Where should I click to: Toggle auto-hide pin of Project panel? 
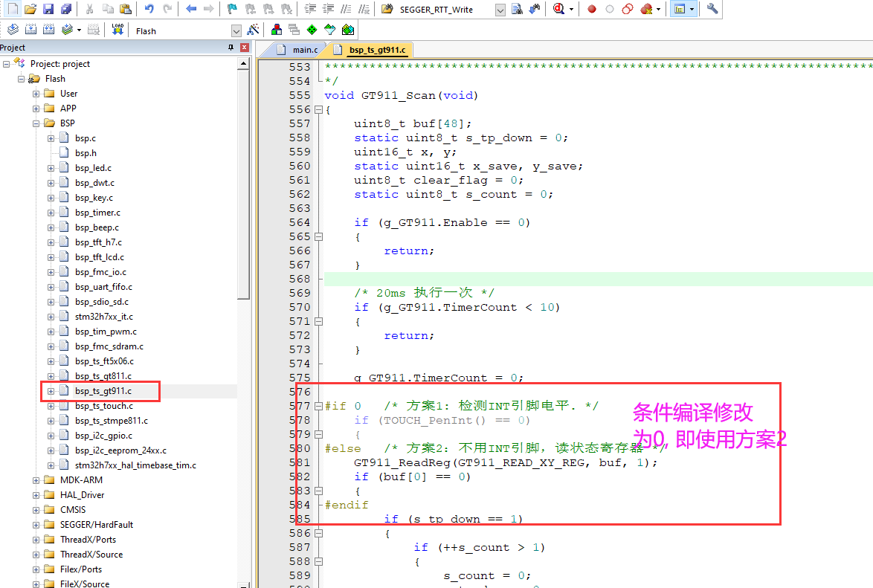tap(231, 48)
